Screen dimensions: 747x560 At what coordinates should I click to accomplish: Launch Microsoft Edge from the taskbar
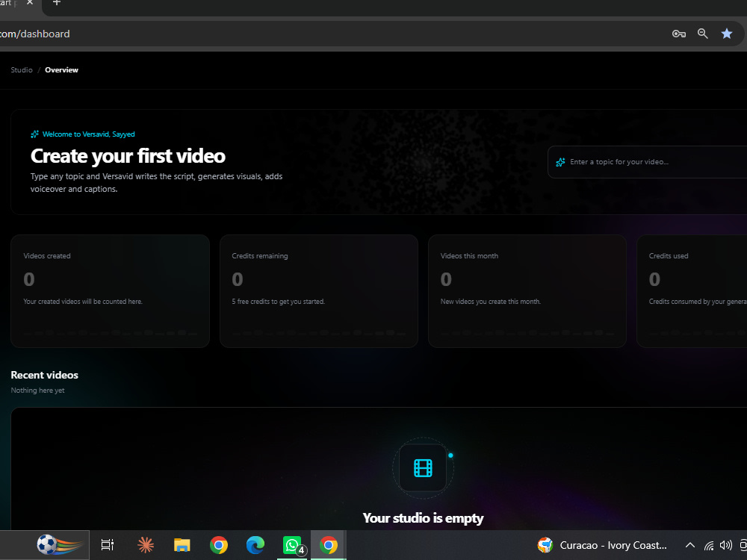(255, 545)
